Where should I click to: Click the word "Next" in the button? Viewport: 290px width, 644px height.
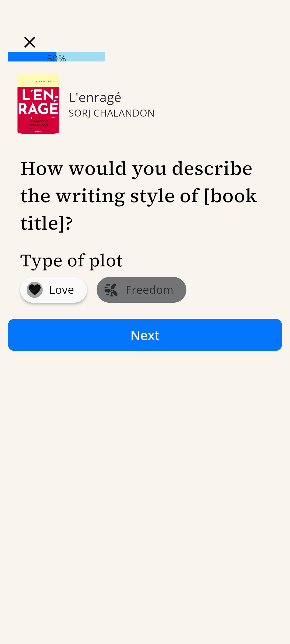pyautogui.click(x=145, y=335)
